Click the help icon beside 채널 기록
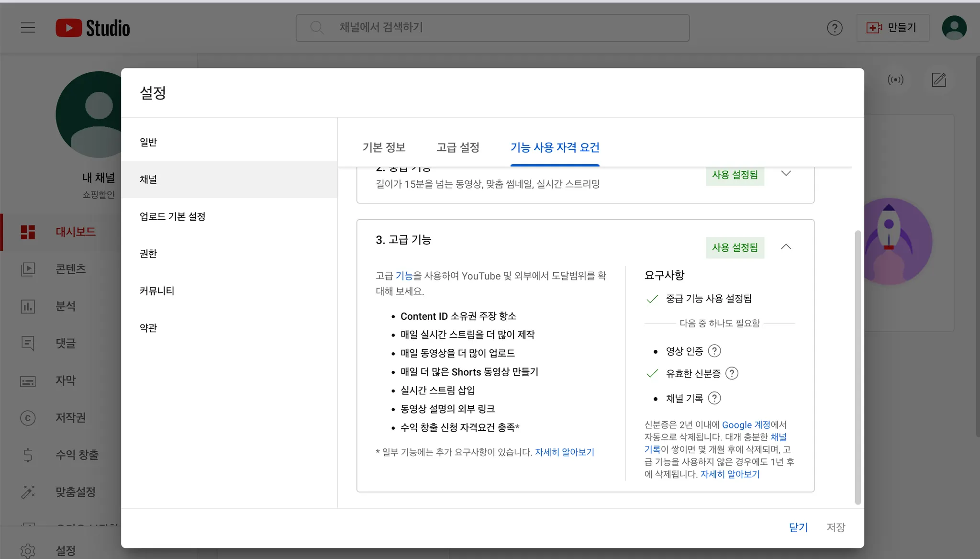Image resolution: width=980 pixels, height=559 pixels. (x=714, y=398)
